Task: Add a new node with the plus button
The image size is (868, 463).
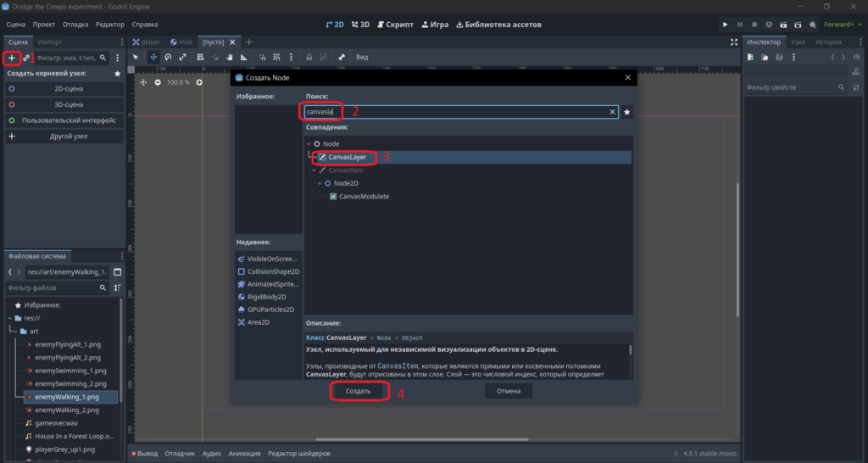Action: tap(12, 58)
